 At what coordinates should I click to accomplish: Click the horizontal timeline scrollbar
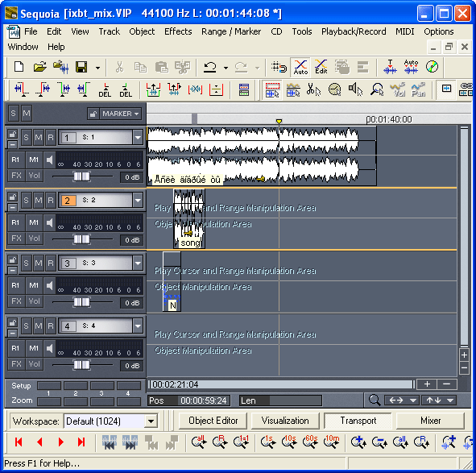click(x=281, y=384)
